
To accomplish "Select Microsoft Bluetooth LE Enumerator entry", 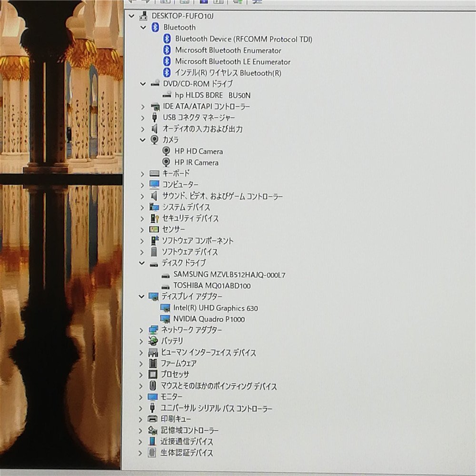I will [x=233, y=61].
